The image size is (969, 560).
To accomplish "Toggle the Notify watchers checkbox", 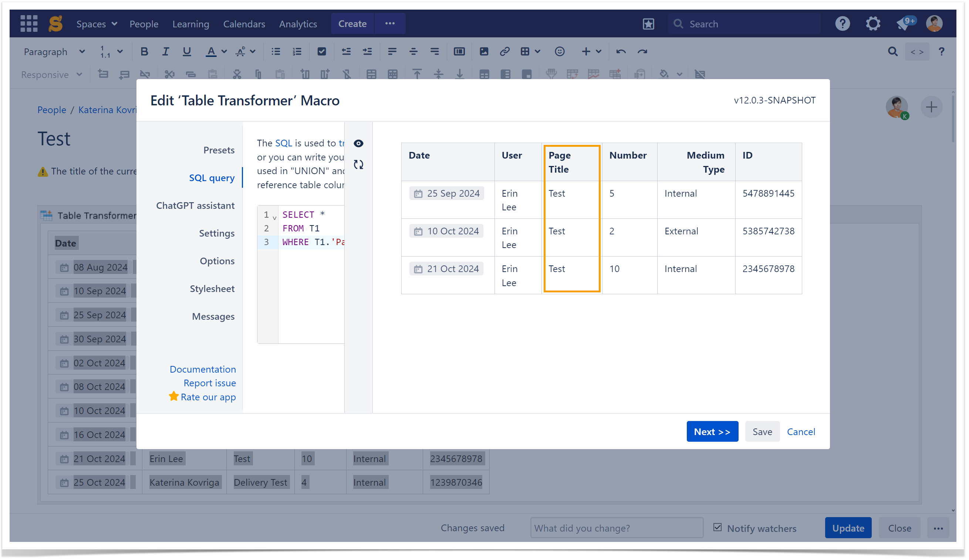I will pyautogui.click(x=717, y=527).
